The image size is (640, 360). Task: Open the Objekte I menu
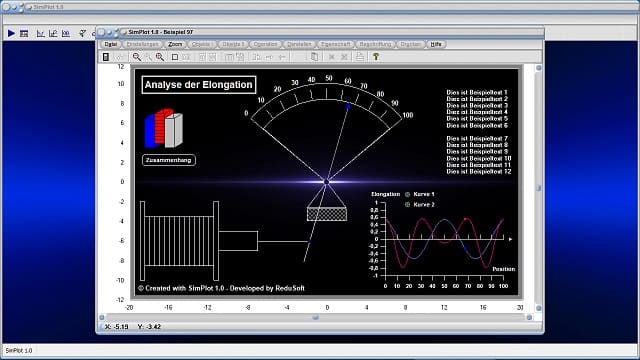click(x=202, y=44)
